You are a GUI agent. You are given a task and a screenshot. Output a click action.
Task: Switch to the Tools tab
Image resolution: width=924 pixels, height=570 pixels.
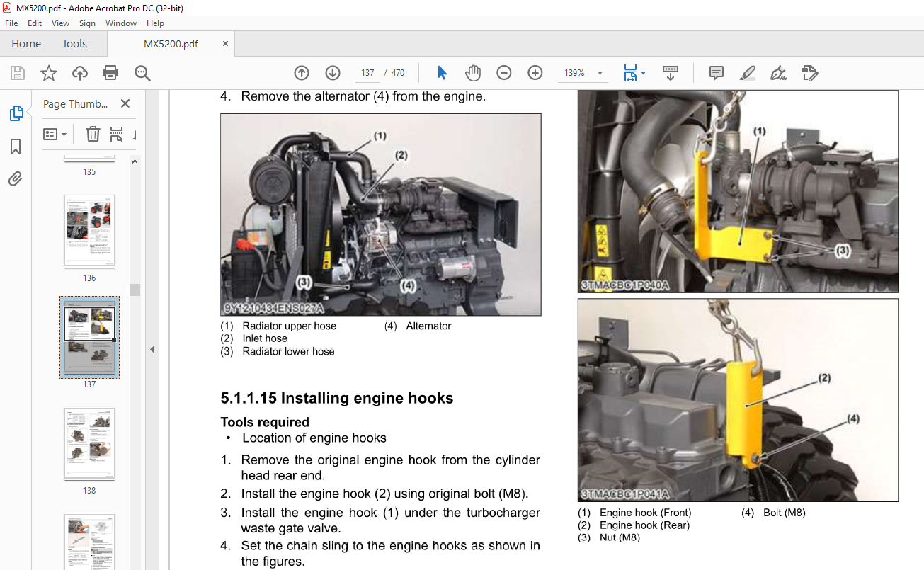click(74, 44)
